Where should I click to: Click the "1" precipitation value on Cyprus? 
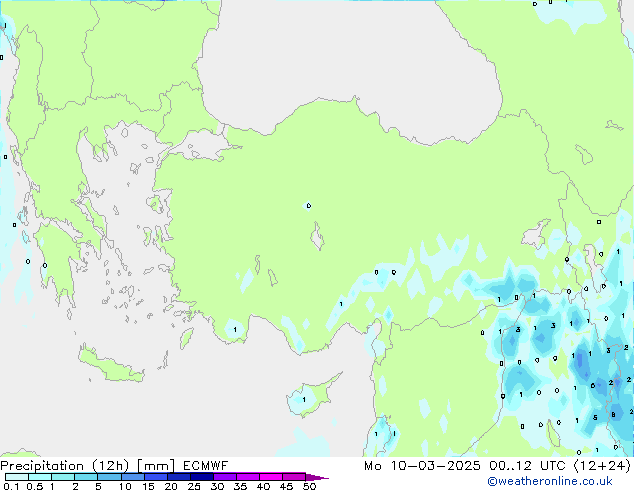click(304, 400)
